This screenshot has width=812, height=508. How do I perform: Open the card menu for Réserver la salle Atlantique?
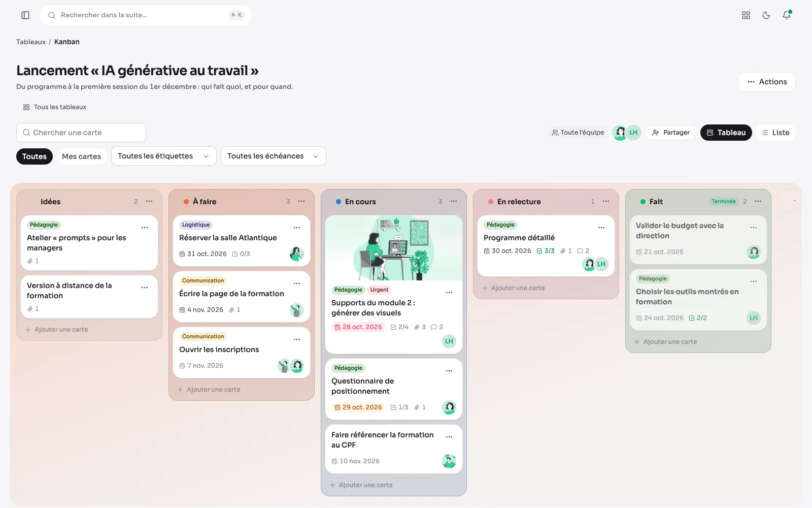297,228
